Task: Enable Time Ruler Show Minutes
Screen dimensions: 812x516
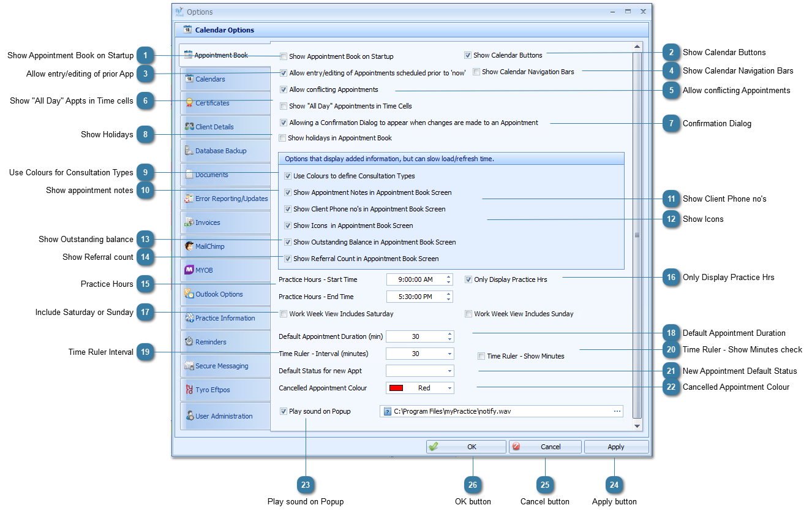Action: pyautogui.click(x=481, y=356)
